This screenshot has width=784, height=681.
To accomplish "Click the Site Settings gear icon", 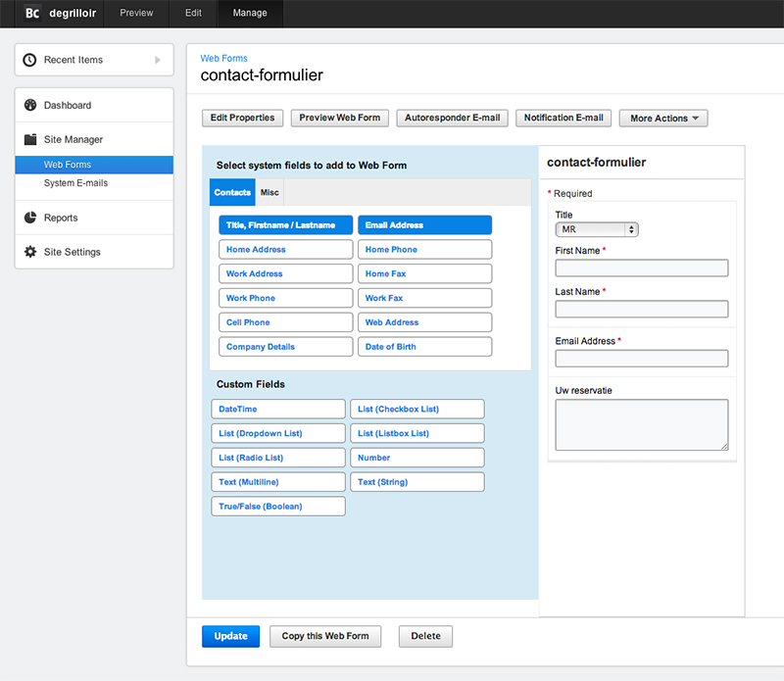I will click(28, 252).
